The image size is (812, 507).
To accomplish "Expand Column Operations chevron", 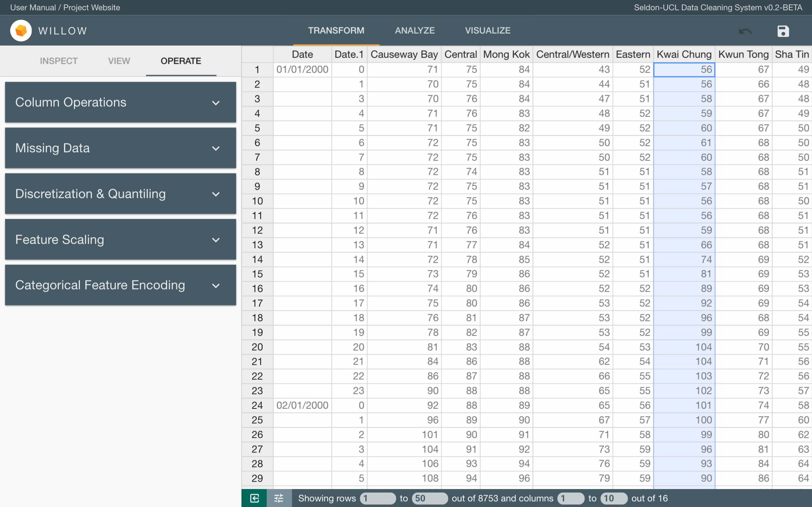I will (216, 103).
